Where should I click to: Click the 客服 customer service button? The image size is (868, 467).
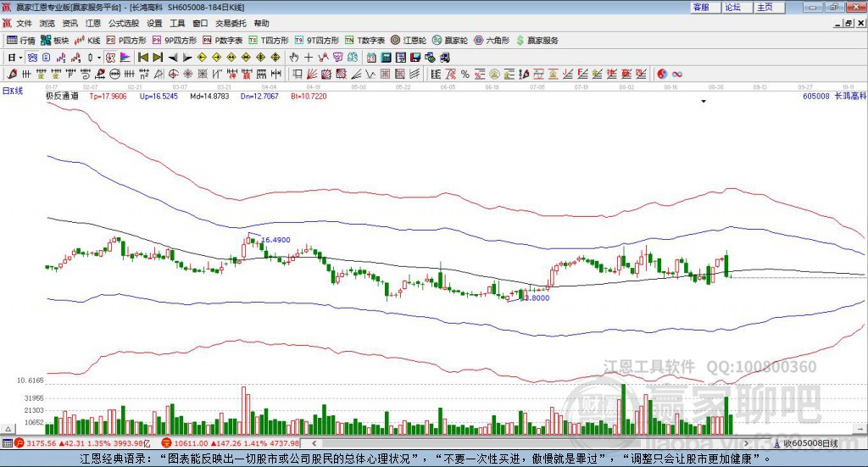pyautogui.click(x=705, y=7)
